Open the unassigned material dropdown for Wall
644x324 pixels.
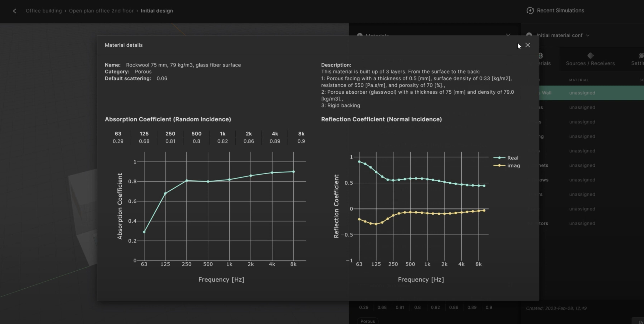(x=582, y=93)
